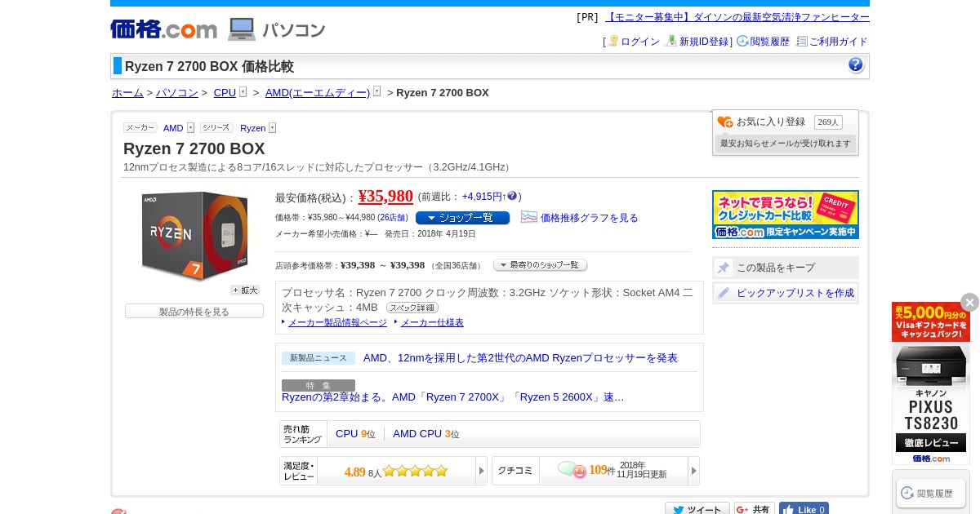
Task: Click the Canon PIXUS TS8230 ad image
Action: (931, 383)
